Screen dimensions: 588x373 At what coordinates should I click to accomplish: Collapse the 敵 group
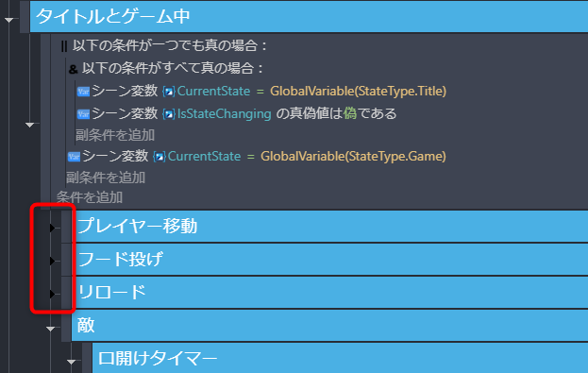coord(51,330)
